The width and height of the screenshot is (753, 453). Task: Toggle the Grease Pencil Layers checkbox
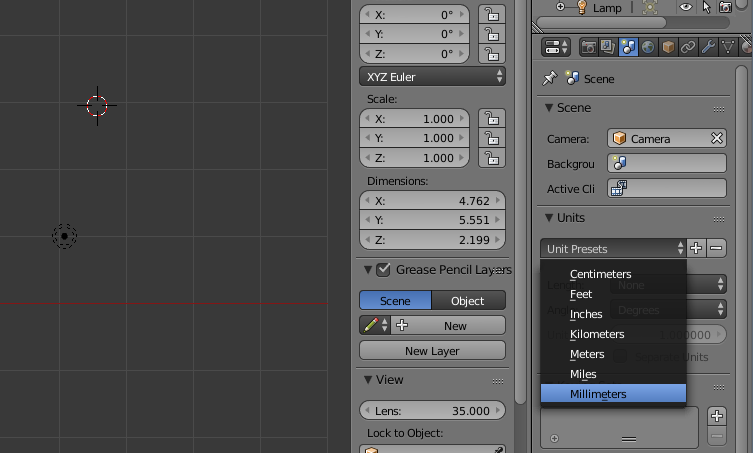[x=383, y=269]
